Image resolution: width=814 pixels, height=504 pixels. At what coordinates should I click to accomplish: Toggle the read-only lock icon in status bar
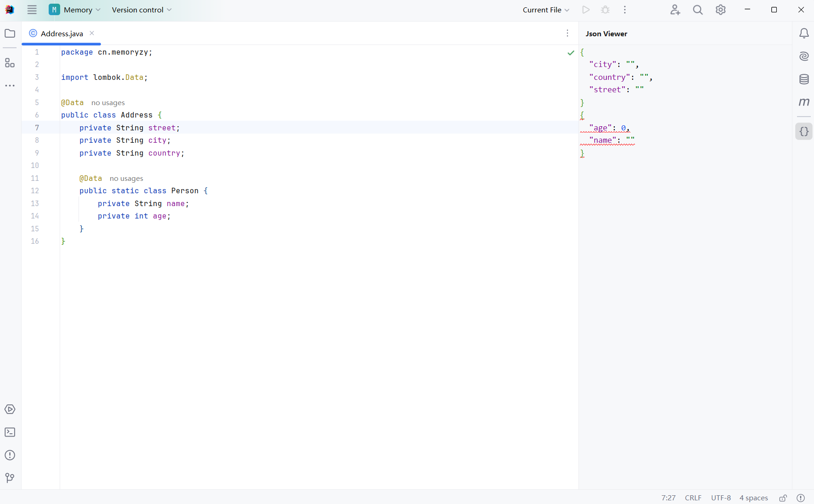pos(783,498)
